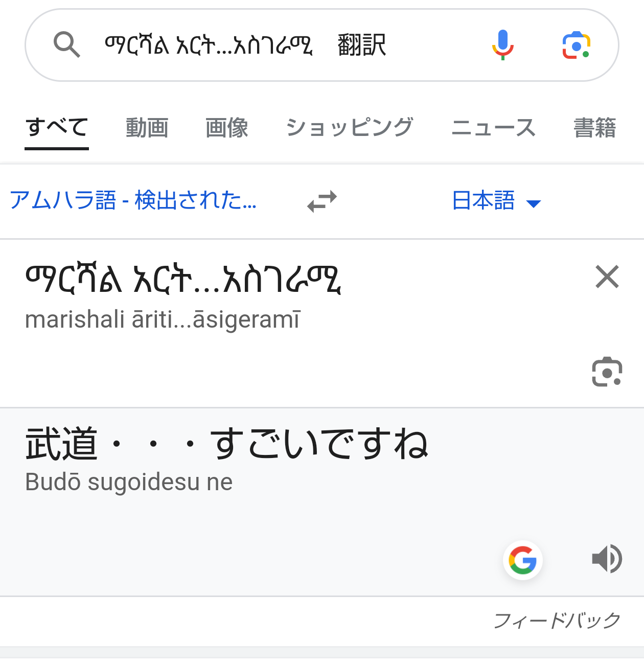The height and width of the screenshot is (664, 644).
Task: Click the Google logo badge
Action: [x=523, y=560]
